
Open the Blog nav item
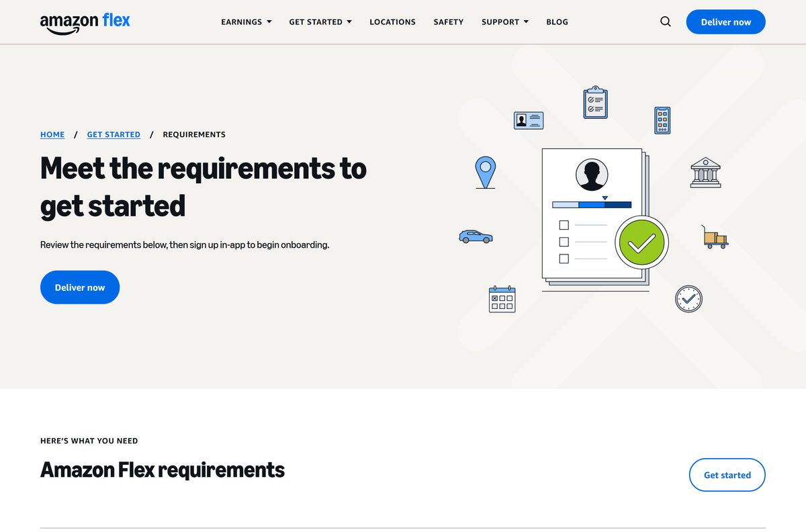pos(557,22)
